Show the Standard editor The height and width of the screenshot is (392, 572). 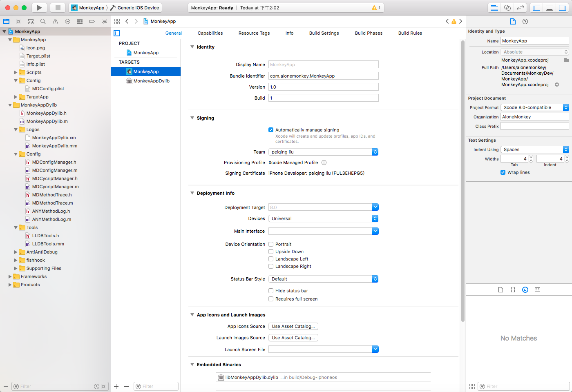pos(494,8)
